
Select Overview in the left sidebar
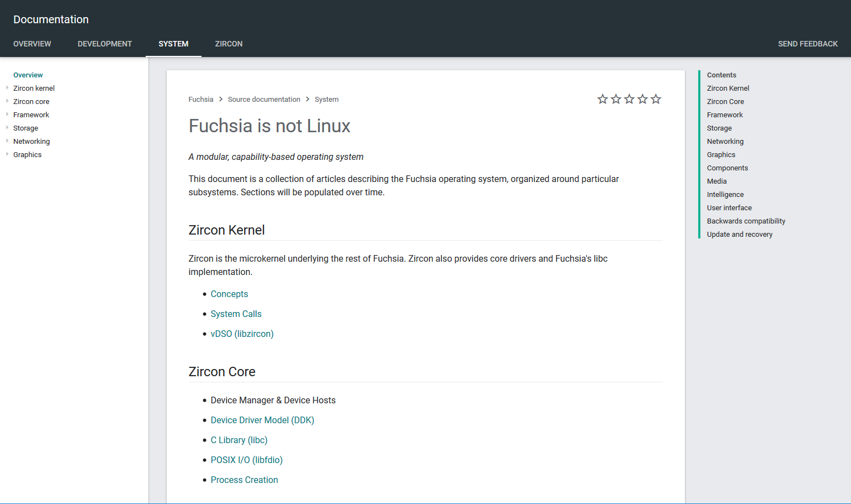click(x=28, y=75)
